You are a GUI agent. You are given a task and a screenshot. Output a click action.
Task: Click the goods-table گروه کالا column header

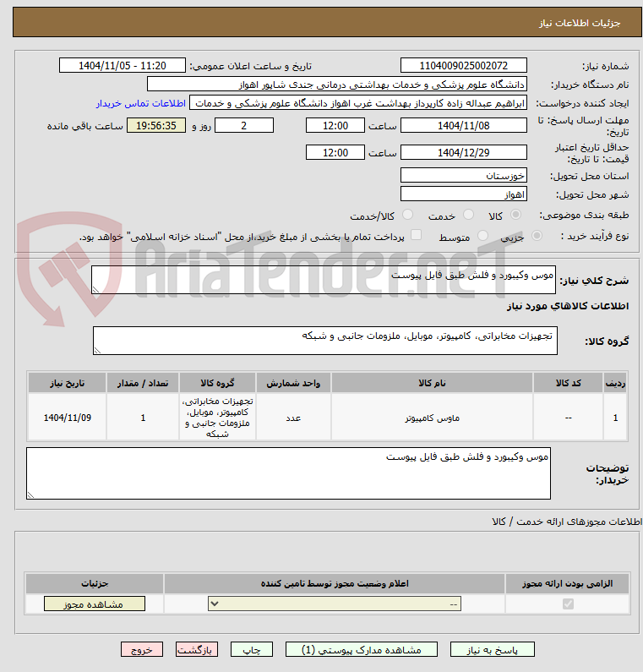click(218, 383)
